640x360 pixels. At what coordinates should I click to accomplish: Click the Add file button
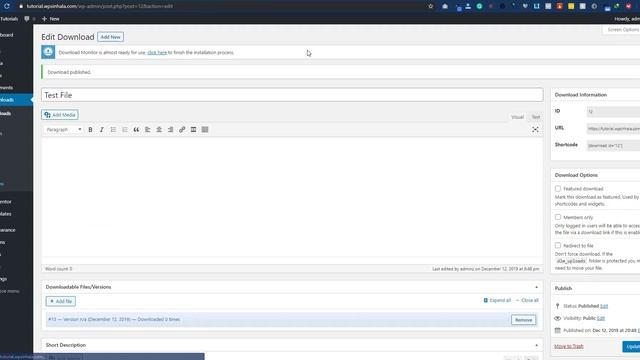click(x=61, y=301)
